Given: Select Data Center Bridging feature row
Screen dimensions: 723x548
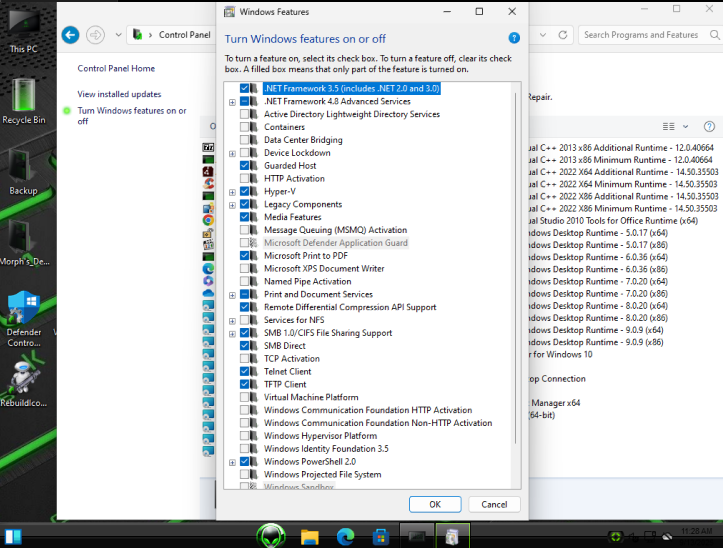Looking at the screenshot, I should click(303, 140).
